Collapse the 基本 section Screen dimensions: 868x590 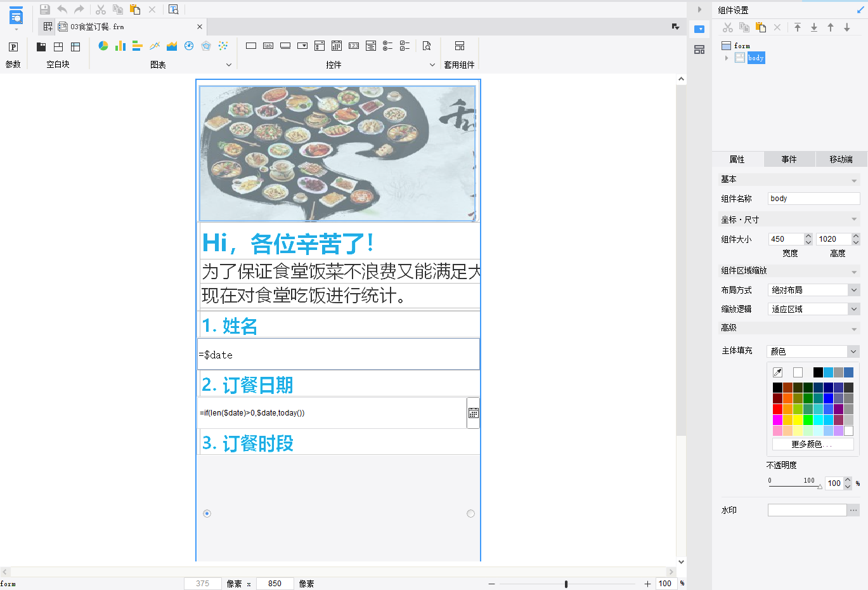854,181
